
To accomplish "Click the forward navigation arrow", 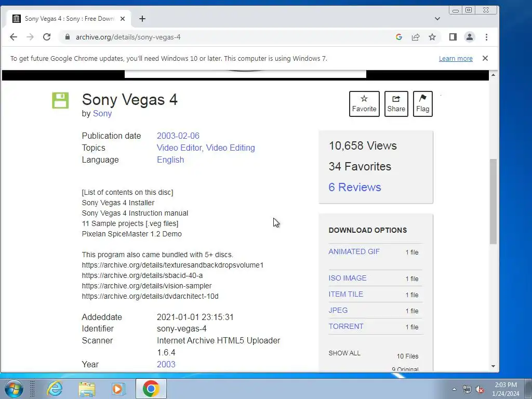I will tap(30, 37).
